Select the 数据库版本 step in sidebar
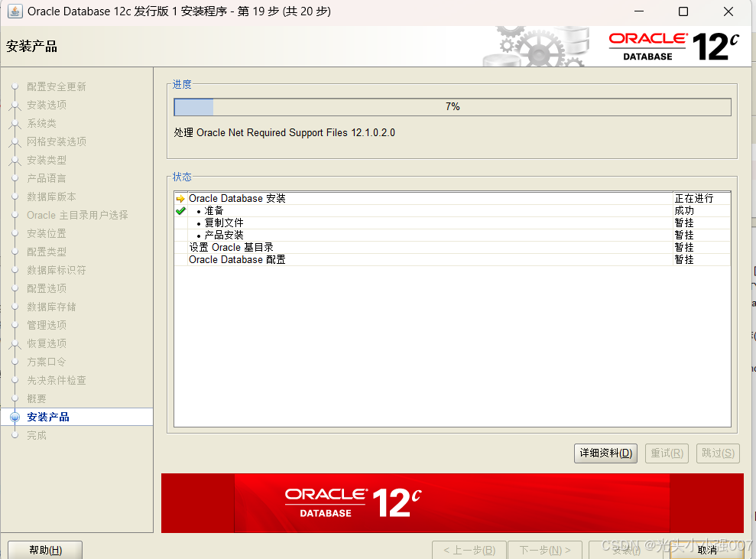 tap(51, 197)
